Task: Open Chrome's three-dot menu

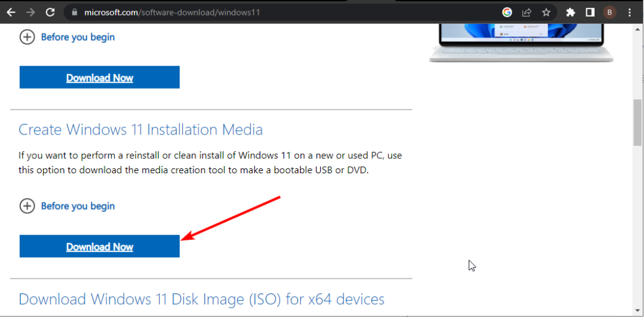Action: coord(630,12)
